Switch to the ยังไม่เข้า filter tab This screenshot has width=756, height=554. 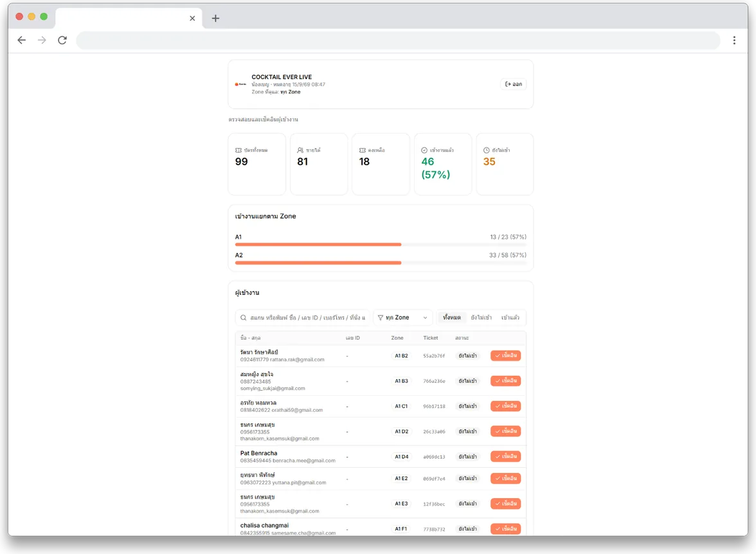(481, 318)
